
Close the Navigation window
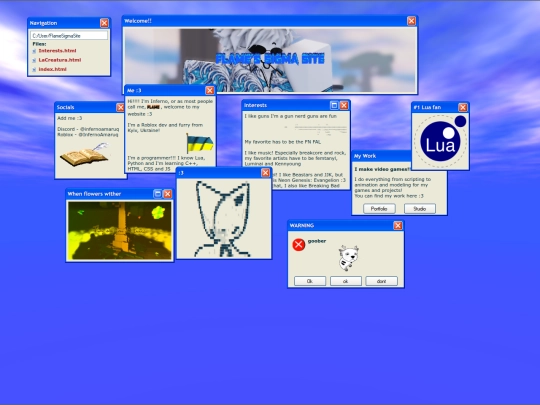(104, 23)
